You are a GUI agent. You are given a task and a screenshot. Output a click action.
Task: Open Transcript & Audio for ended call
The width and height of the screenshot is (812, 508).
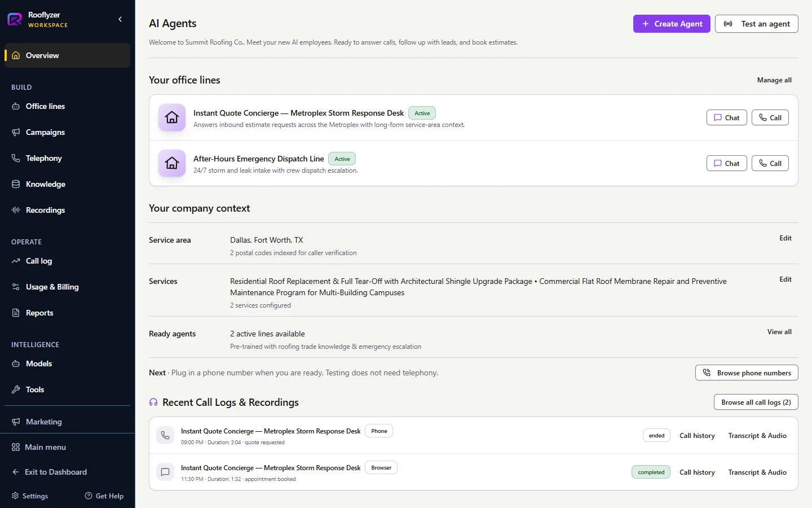(x=757, y=436)
